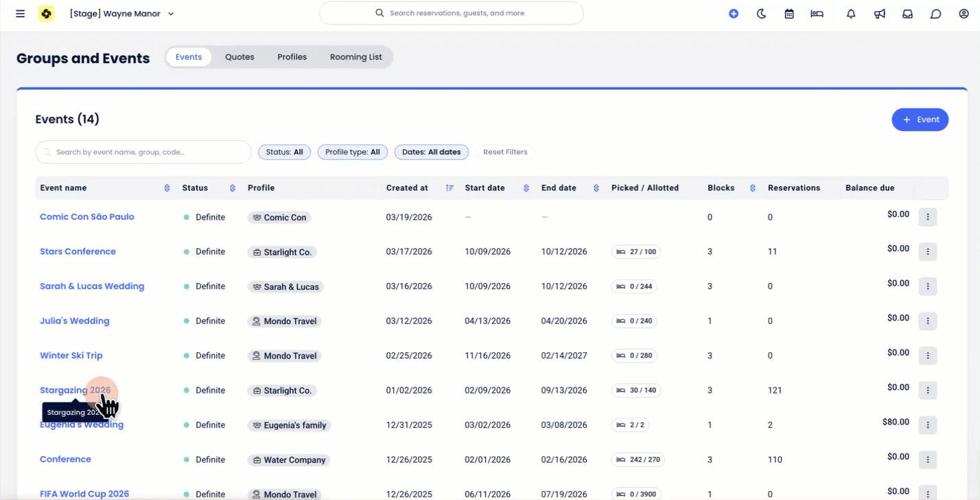Screen dimensions: 980x500
Task: Click the megaphone announcements icon
Action: pos(879,14)
